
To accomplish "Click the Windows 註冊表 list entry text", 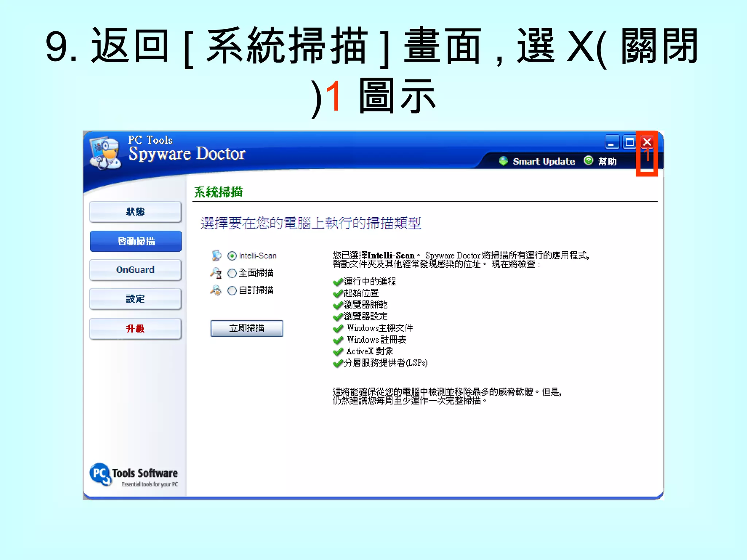I will point(376,339).
